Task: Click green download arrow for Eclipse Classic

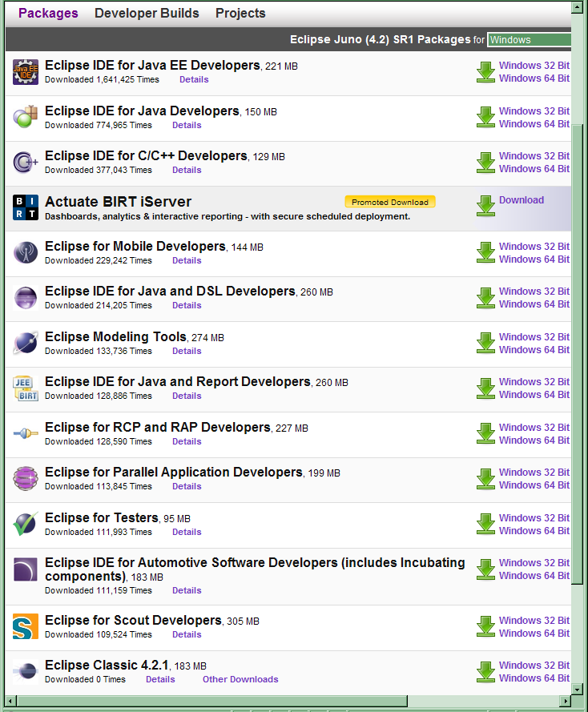Action: 485,672
